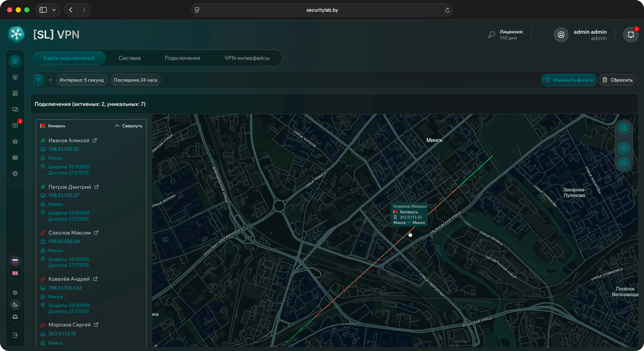
Task: Click the browser address bar securitylab.by
Action: 322,10
